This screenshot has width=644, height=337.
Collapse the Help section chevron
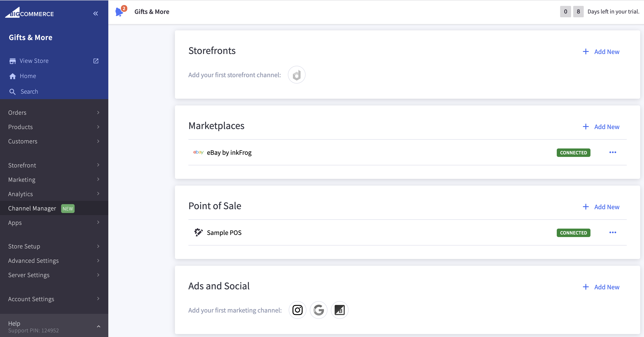pos(98,326)
